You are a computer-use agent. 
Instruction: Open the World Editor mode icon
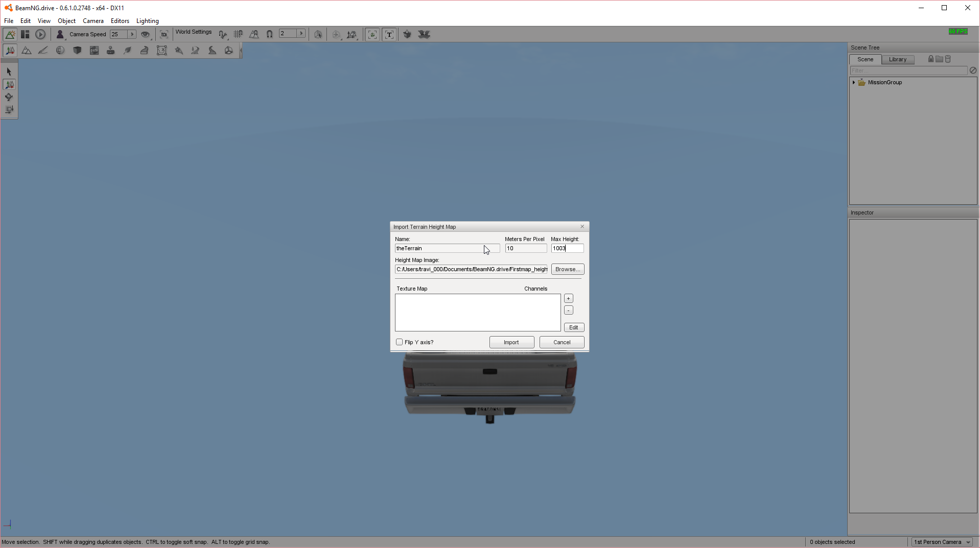(x=10, y=34)
